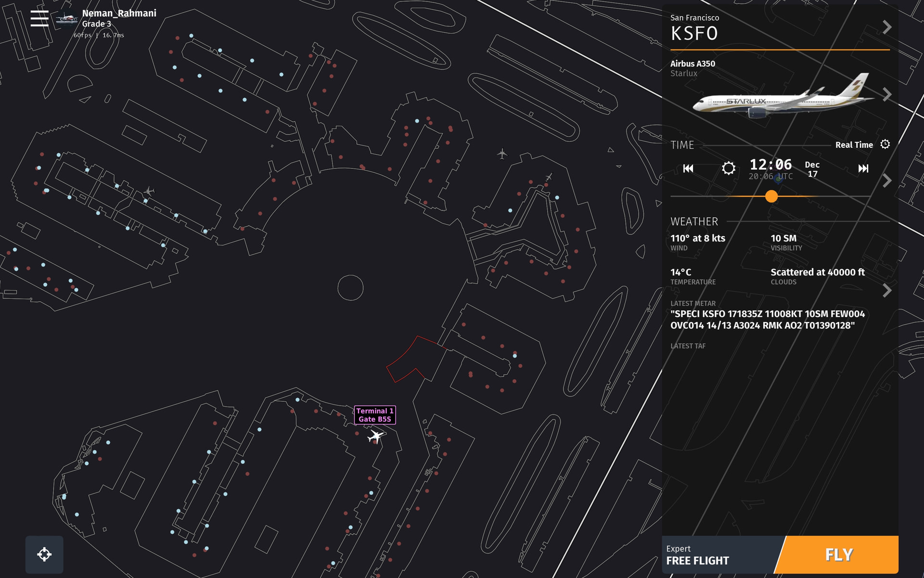Click the orange time slider handle
This screenshot has height=578, width=924.
(x=771, y=196)
